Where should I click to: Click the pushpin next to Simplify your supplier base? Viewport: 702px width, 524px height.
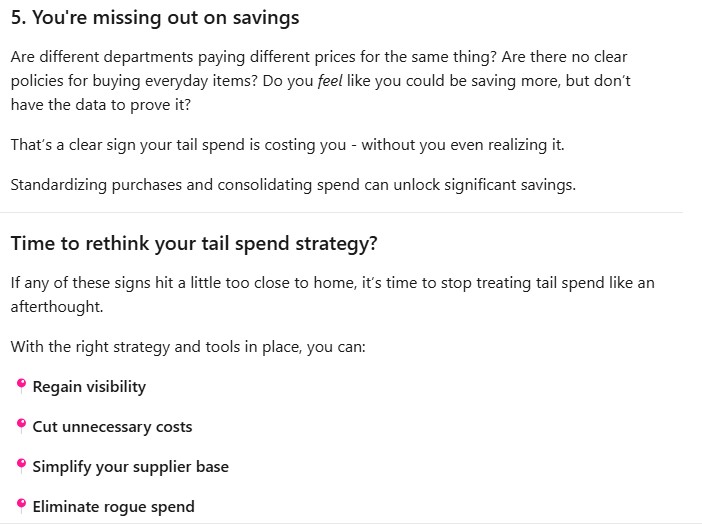coord(21,466)
